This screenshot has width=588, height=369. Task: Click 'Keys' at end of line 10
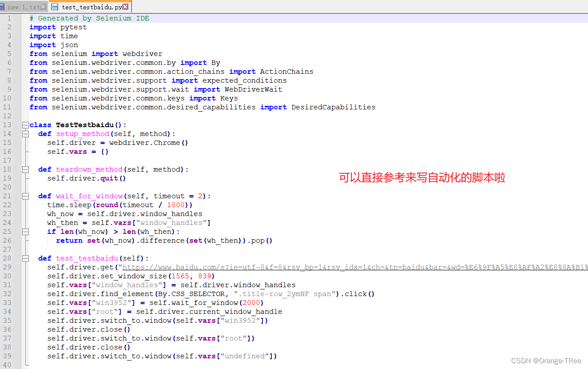click(229, 98)
